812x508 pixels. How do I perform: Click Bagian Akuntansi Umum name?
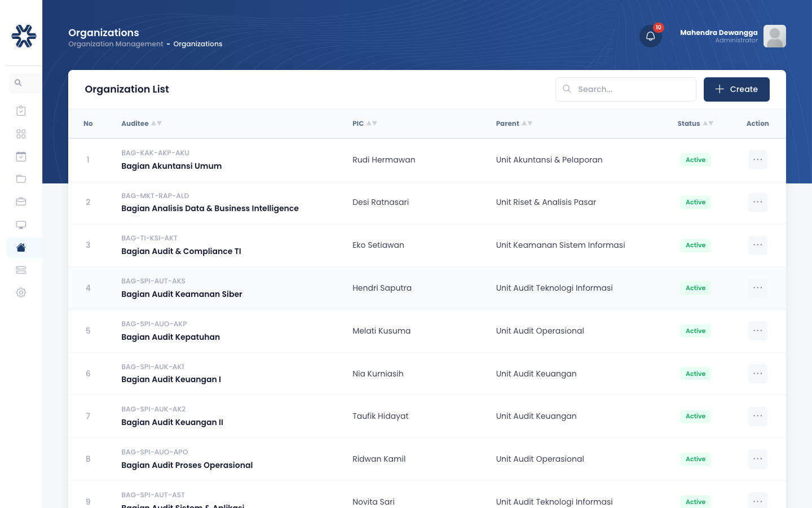(171, 166)
